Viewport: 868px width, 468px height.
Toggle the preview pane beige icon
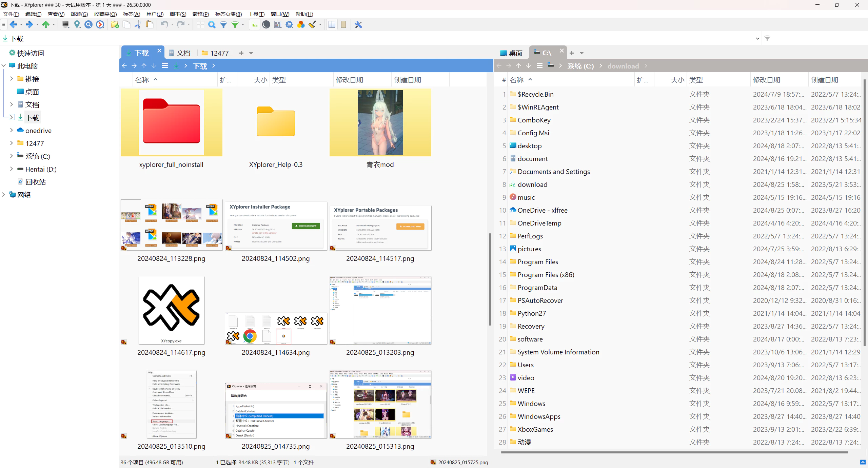coord(343,24)
